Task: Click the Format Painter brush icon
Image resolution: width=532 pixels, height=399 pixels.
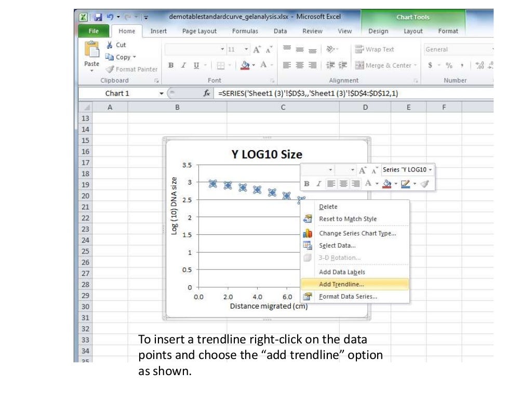Action: point(110,69)
